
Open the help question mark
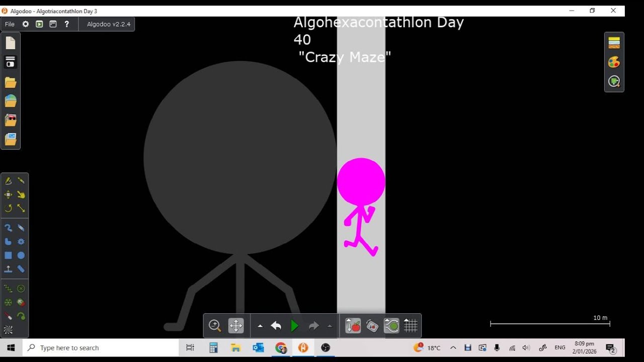pyautogui.click(x=66, y=24)
